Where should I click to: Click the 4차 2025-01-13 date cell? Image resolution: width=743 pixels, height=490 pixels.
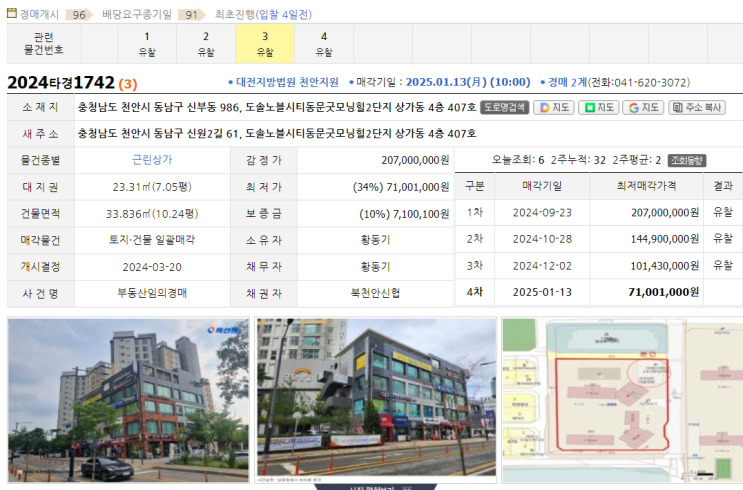[542, 292]
